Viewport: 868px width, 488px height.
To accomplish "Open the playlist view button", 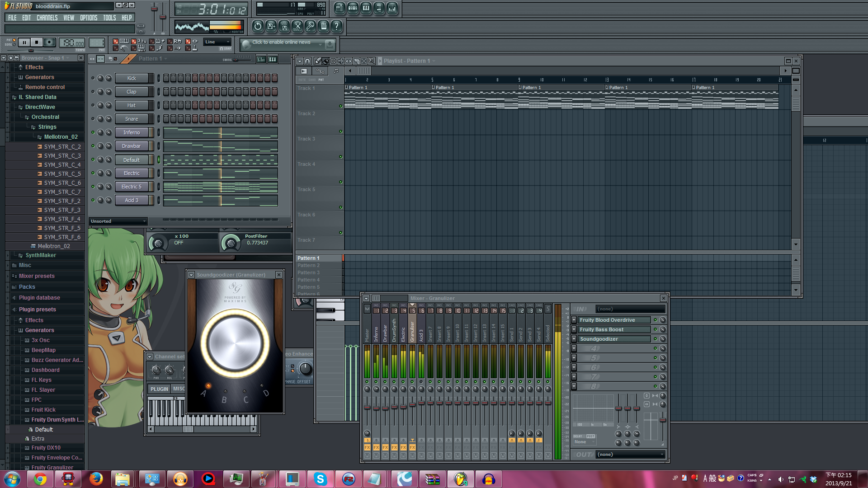I will point(340,8).
